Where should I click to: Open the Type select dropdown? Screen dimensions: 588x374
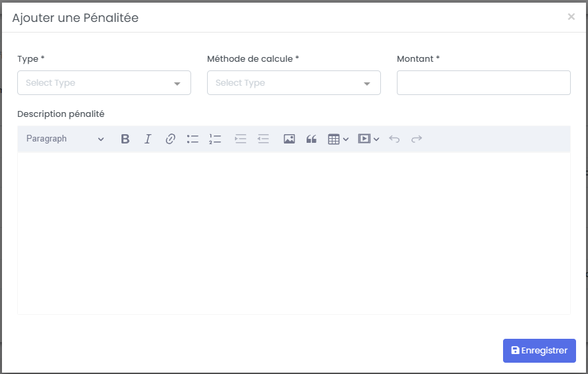pos(104,83)
